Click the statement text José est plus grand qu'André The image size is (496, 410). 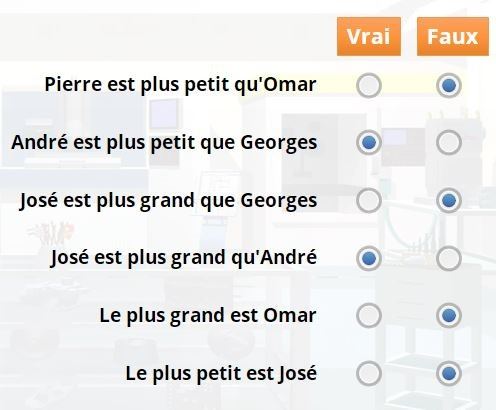184,258
